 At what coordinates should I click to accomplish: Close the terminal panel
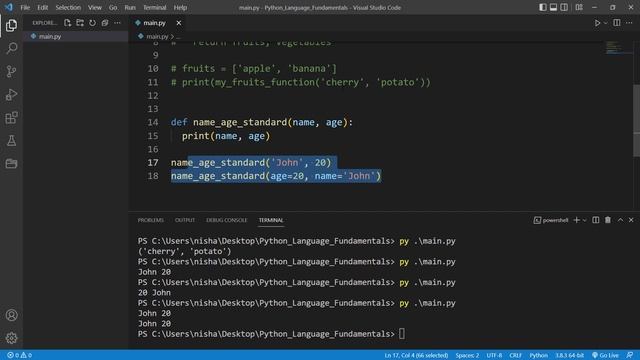point(631,220)
